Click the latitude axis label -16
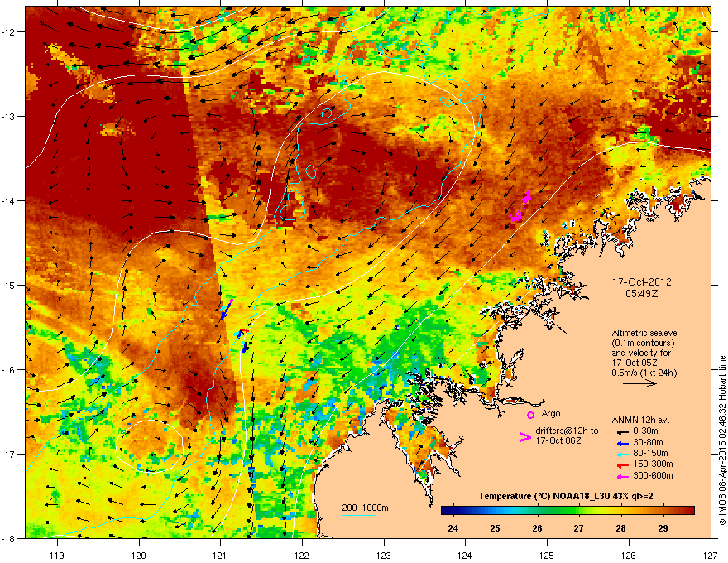The width and height of the screenshot is (728, 563). tap(9, 370)
